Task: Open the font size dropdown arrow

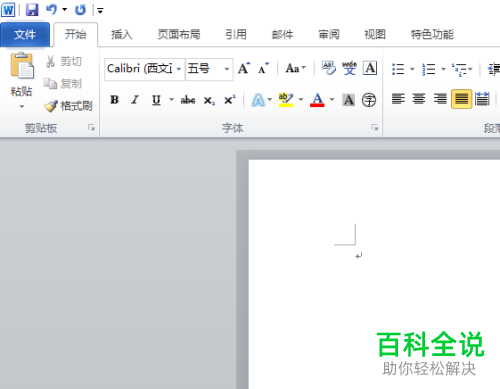Action: (x=227, y=69)
